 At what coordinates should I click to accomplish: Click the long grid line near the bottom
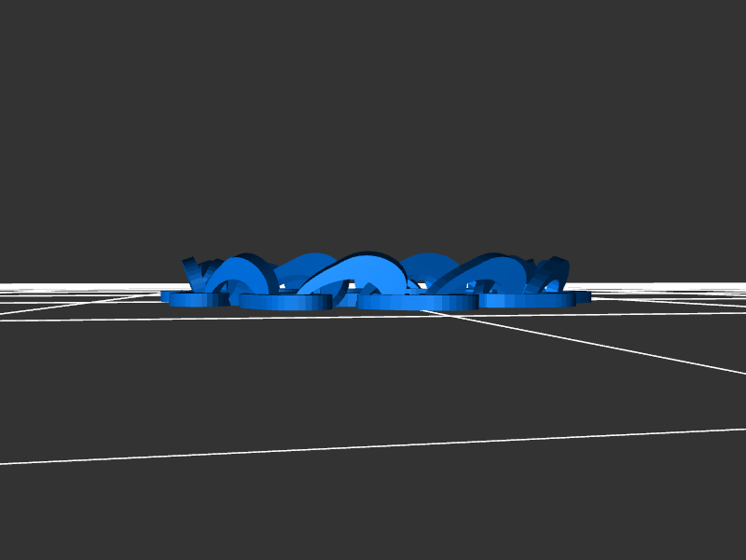[x=373, y=446]
